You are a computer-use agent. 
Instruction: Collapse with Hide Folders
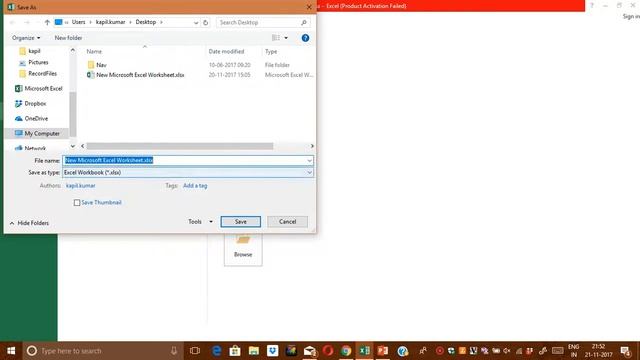29,223
